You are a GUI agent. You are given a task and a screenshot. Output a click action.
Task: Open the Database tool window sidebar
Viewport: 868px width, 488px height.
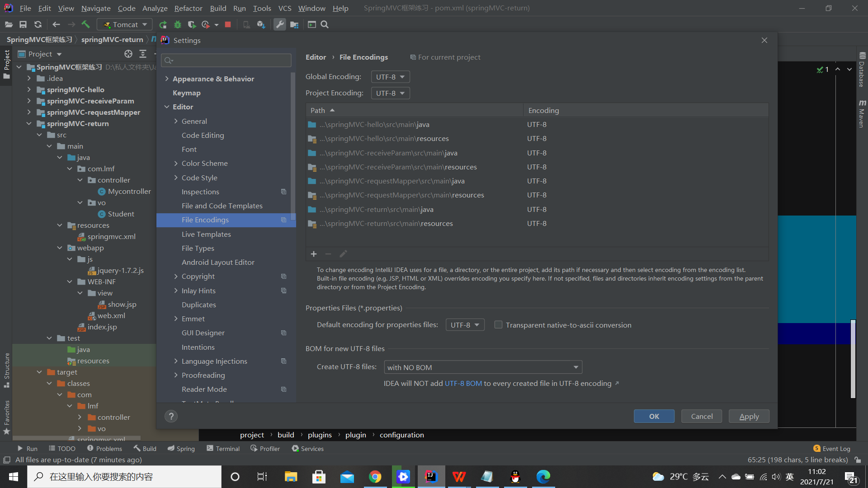point(862,70)
